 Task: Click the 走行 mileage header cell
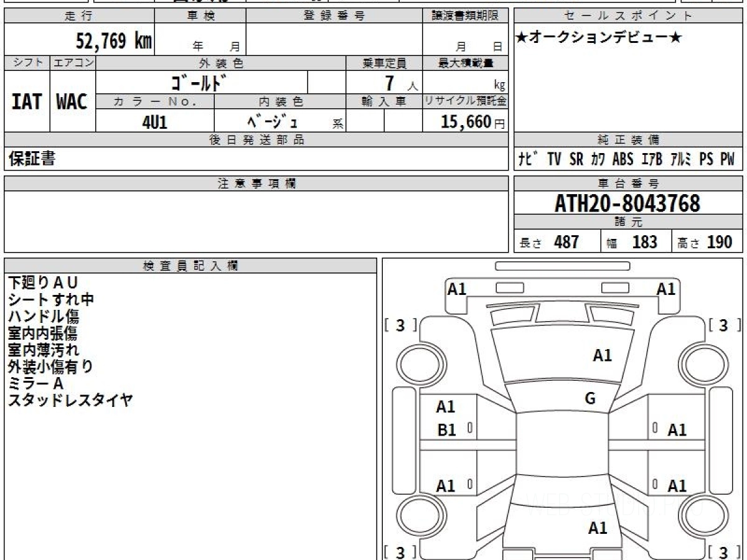pos(78,16)
